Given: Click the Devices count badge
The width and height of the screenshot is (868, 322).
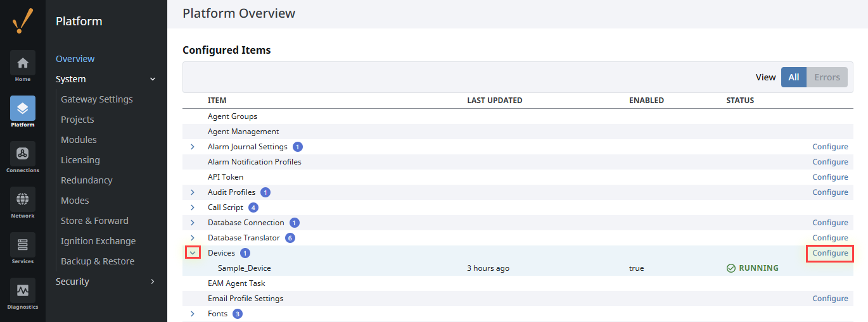Looking at the screenshot, I should (245, 253).
